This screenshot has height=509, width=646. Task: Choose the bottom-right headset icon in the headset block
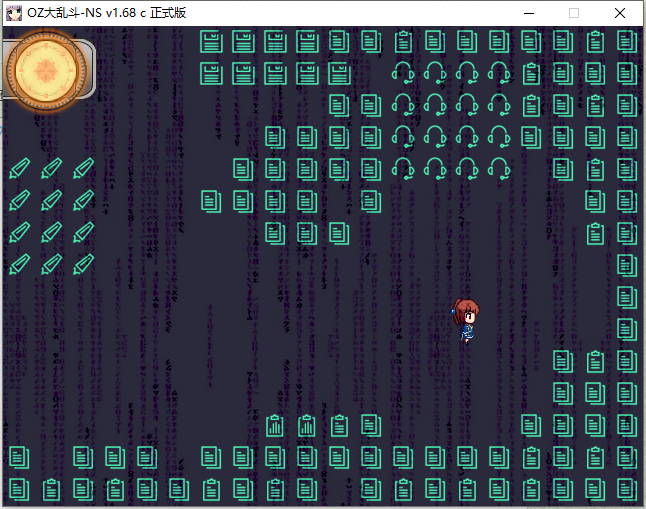(499, 169)
